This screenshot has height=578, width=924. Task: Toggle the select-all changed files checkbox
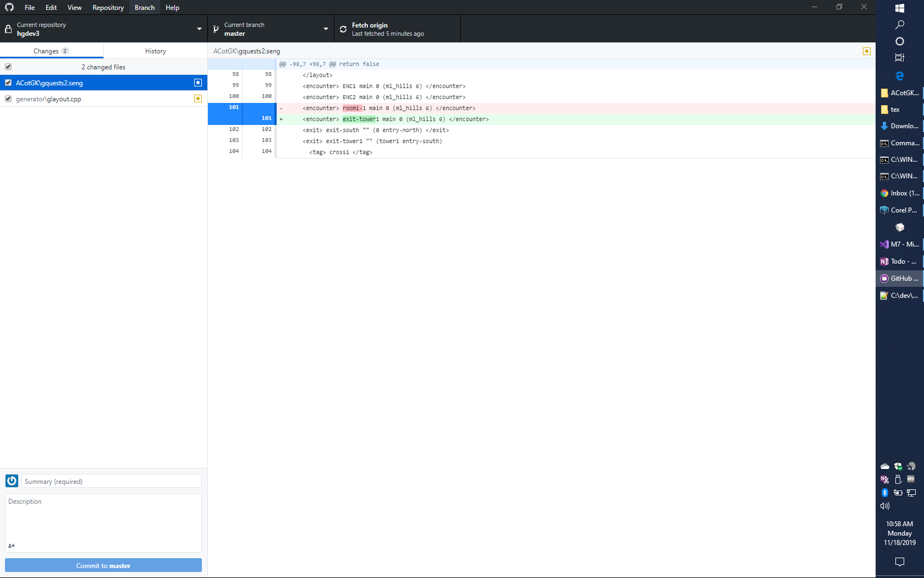coord(8,67)
